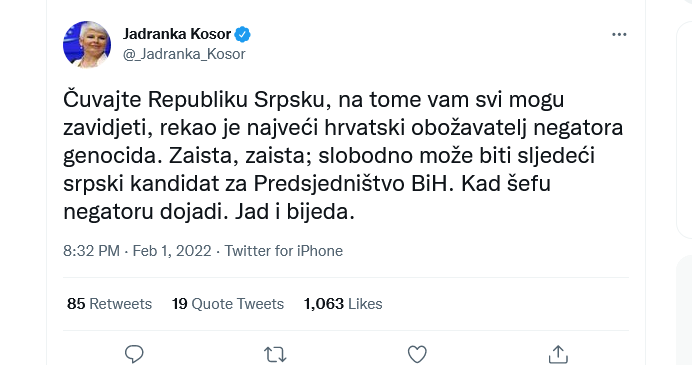
Task: Click the words 'Republiku Srpsku' in the tweet
Action: 236,100
